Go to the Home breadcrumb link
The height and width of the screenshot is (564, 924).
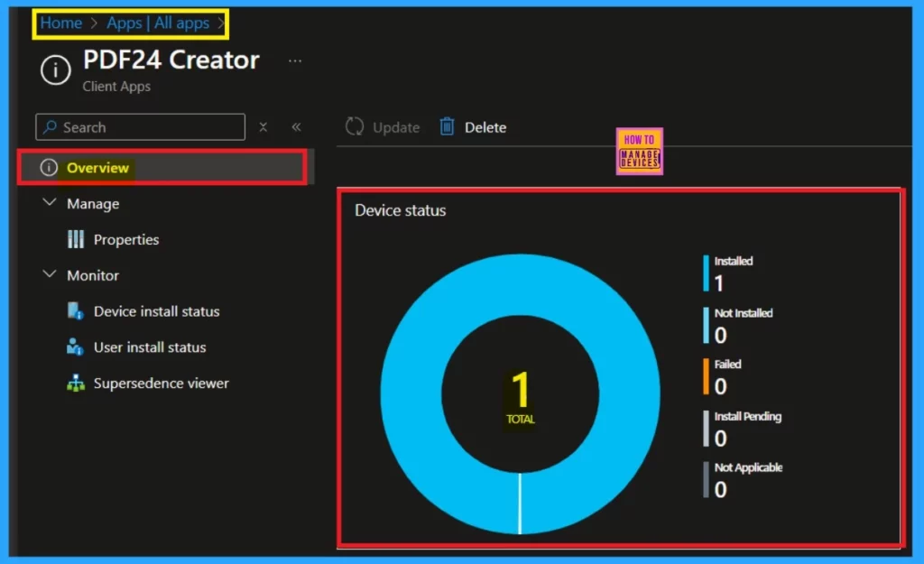[x=60, y=23]
